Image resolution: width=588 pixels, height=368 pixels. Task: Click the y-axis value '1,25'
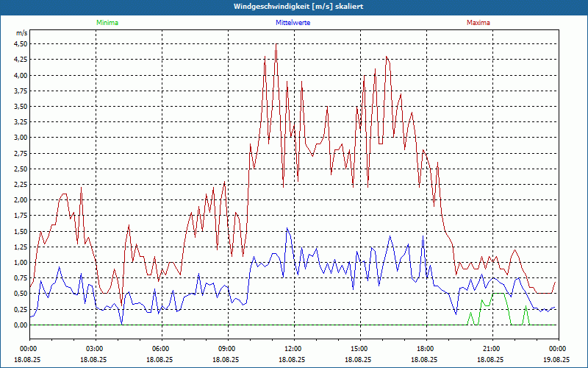click(x=21, y=247)
